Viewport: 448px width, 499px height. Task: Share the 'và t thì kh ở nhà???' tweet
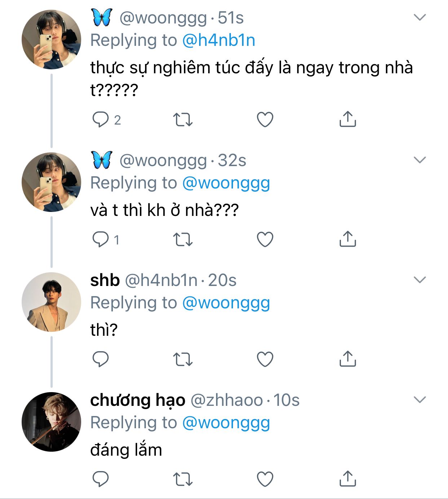347,239
